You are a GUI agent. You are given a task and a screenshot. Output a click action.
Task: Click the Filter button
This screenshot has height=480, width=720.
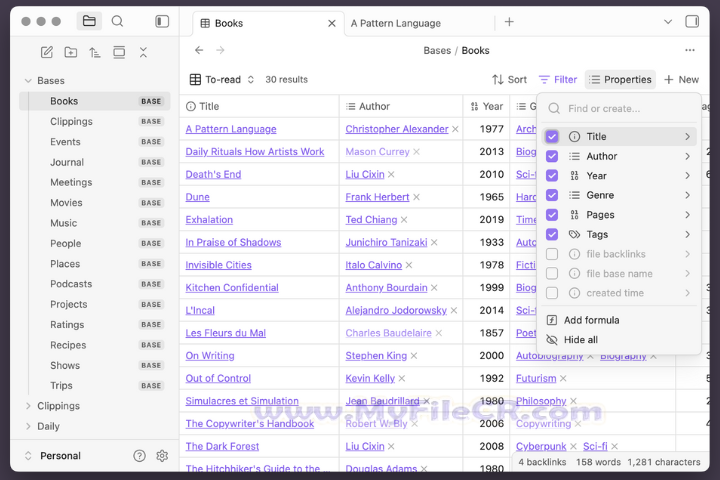(x=558, y=79)
